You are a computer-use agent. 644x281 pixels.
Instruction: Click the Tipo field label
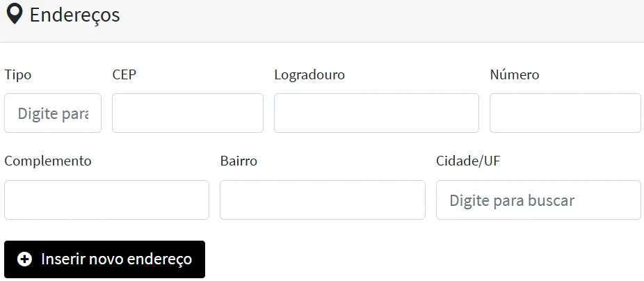[18, 74]
